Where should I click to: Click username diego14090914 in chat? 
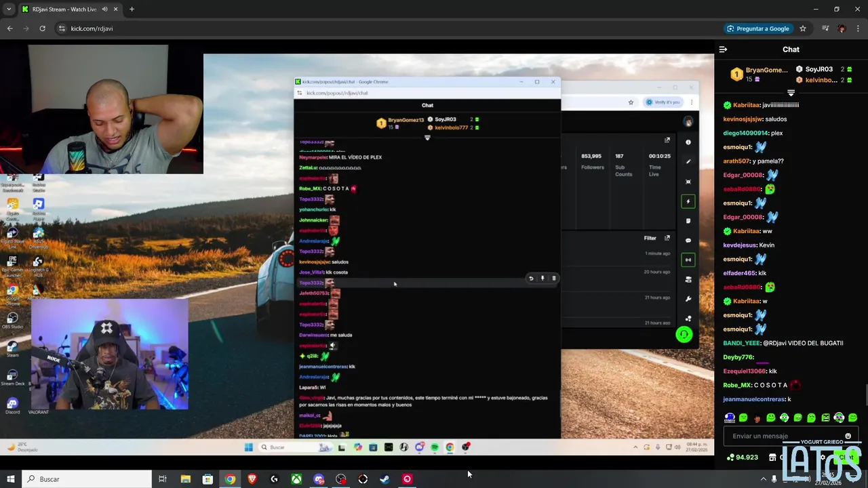point(745,133)
